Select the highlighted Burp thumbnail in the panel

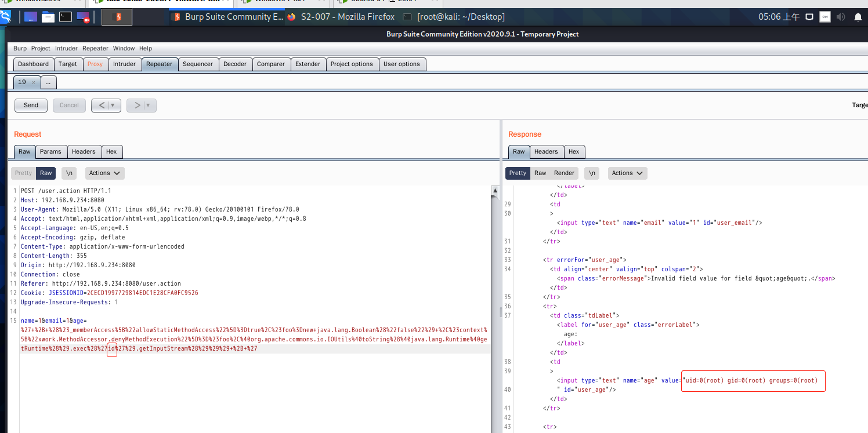pyautogui.click(x=117, y=17)
